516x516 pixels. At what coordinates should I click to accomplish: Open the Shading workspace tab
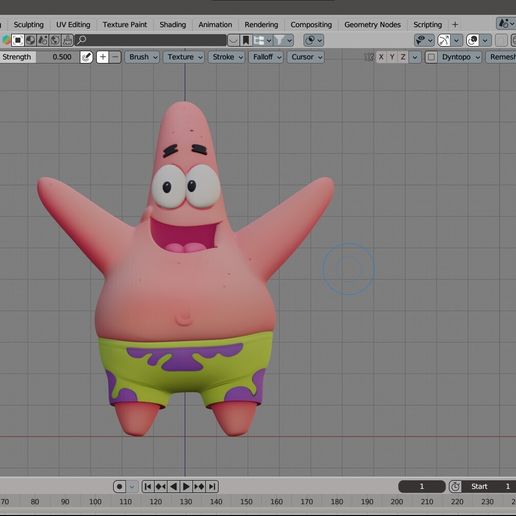(173, 25)
